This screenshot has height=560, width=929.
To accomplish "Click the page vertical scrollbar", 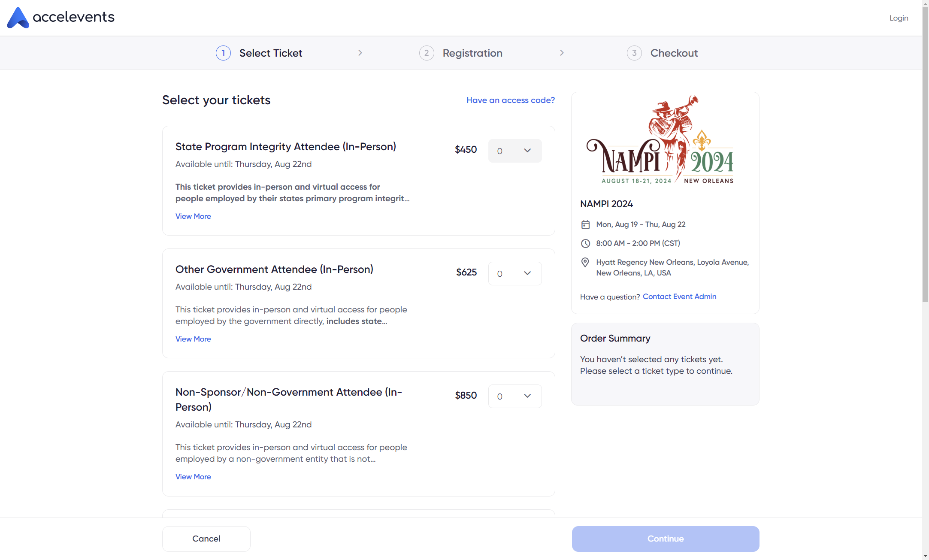I will (x=925, y=154).
